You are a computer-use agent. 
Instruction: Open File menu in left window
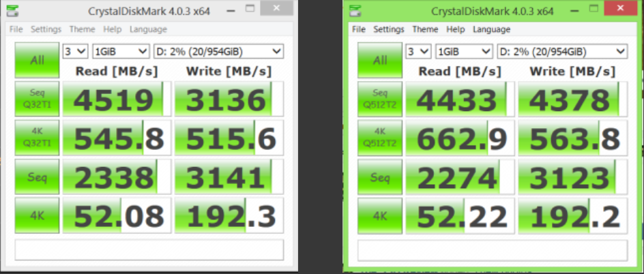tap(16, 29)
